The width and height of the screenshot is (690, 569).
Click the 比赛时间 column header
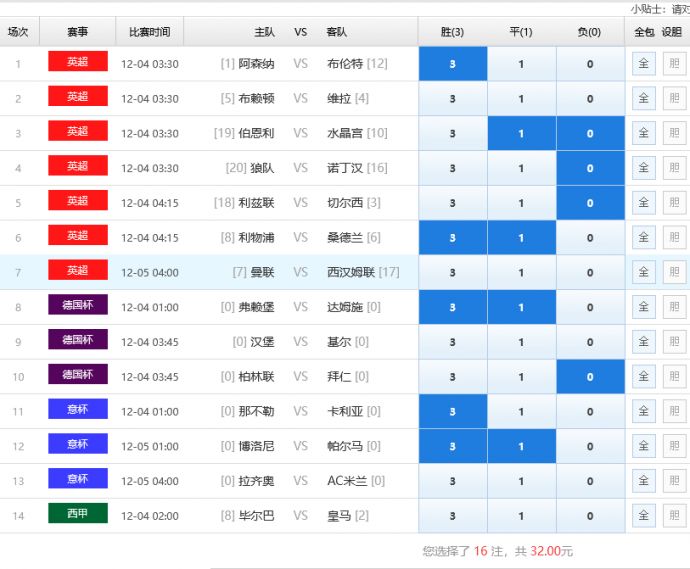coord(149,32)
